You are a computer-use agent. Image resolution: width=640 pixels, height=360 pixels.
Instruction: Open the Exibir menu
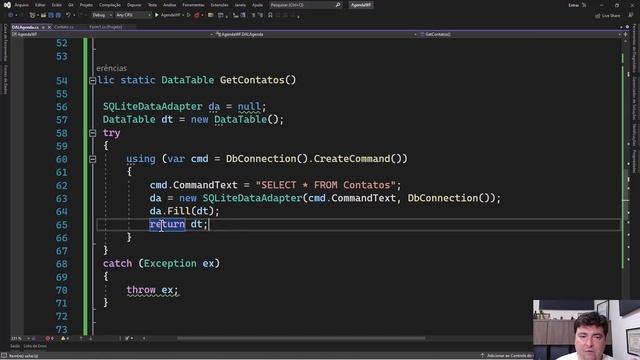[57, 5]
